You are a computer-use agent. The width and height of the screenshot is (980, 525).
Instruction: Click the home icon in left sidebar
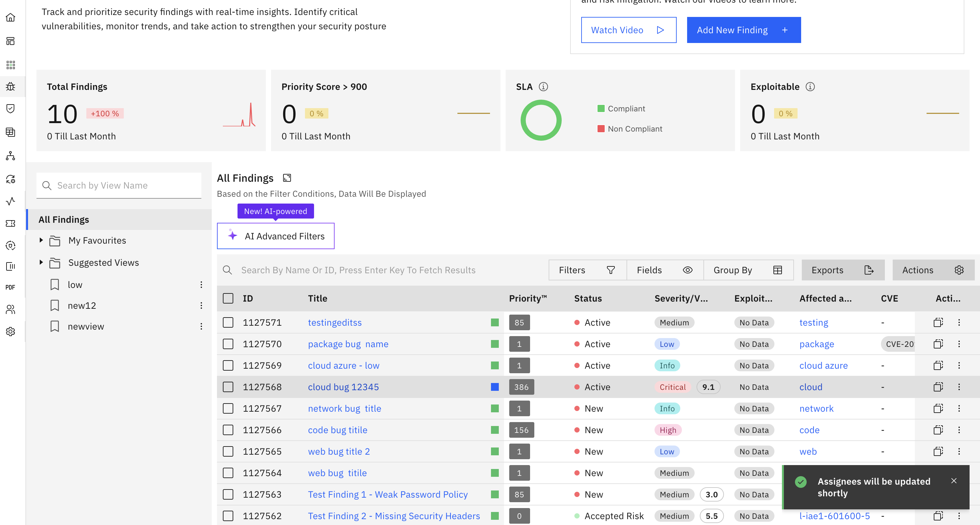point(11,18)
